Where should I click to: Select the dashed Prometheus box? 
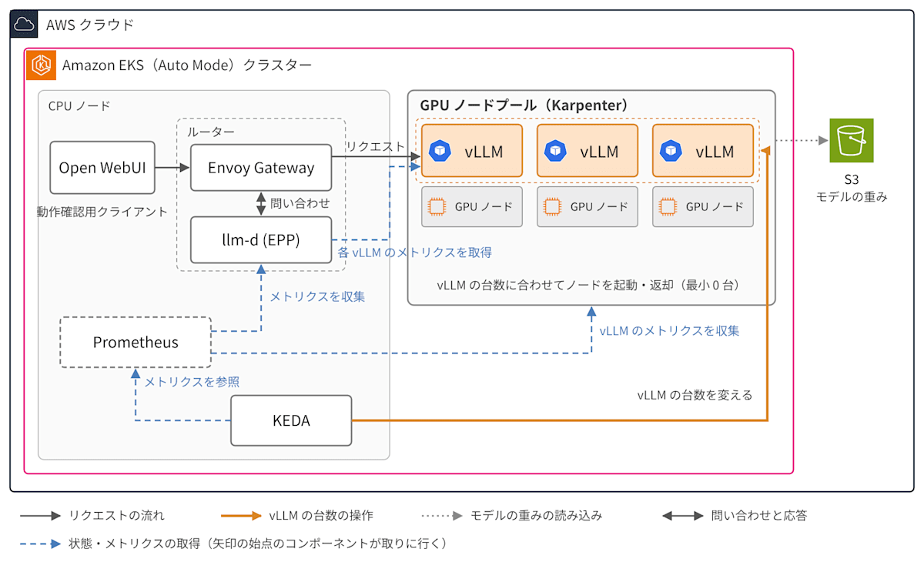coord(136,343)
